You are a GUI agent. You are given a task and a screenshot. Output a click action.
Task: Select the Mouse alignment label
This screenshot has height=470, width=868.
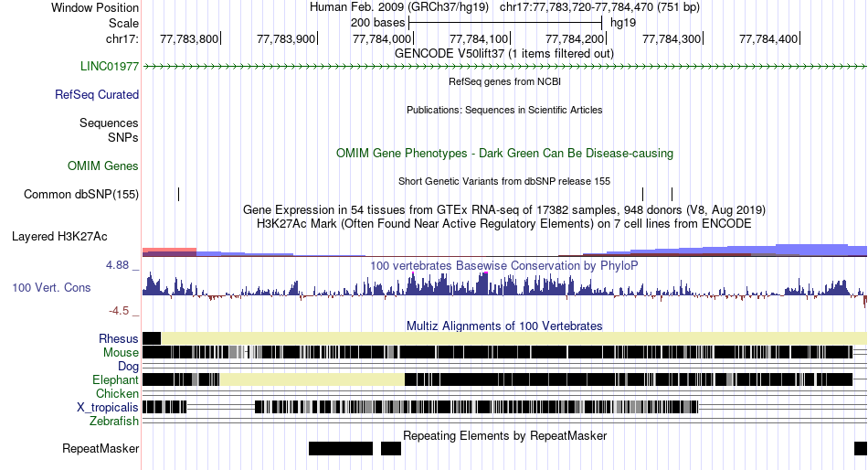[121, 353]
